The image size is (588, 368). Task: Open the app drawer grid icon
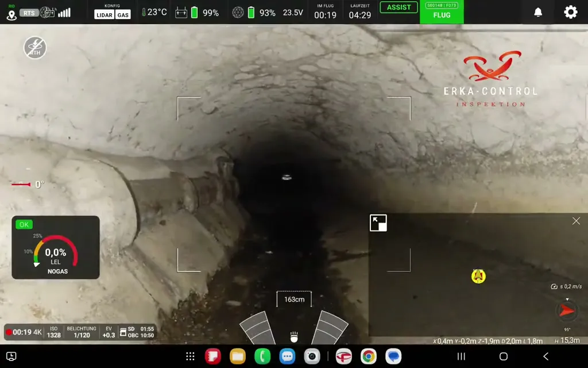pyautogui.click(x=190, y=356)
